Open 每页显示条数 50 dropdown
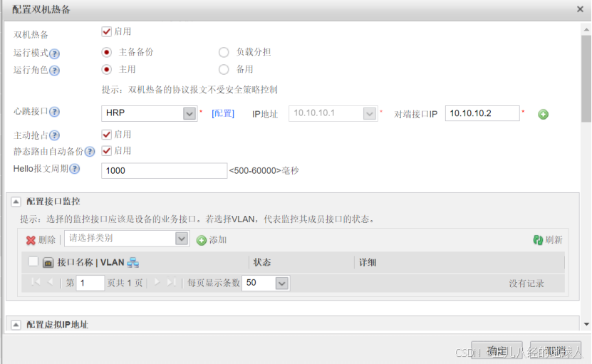 (282, 284)
